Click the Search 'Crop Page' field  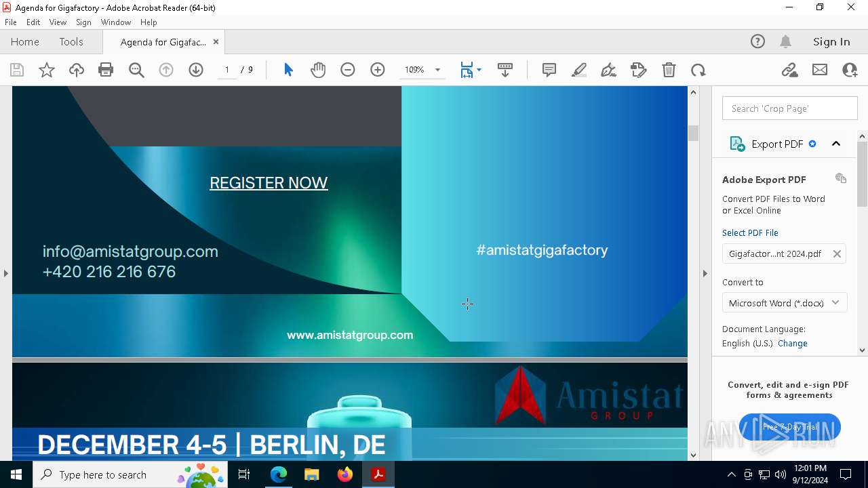tap(790, 108)
